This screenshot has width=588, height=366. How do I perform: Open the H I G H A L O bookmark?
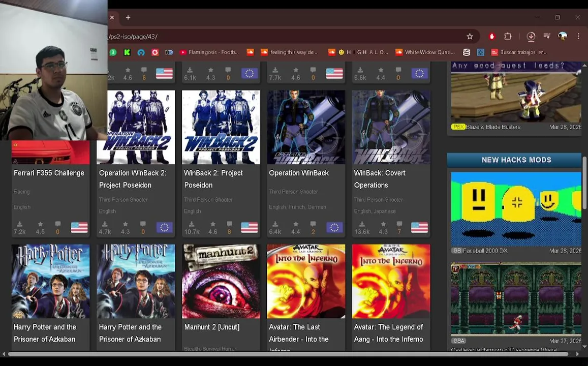pyautogui.click(x=358, y=52)
